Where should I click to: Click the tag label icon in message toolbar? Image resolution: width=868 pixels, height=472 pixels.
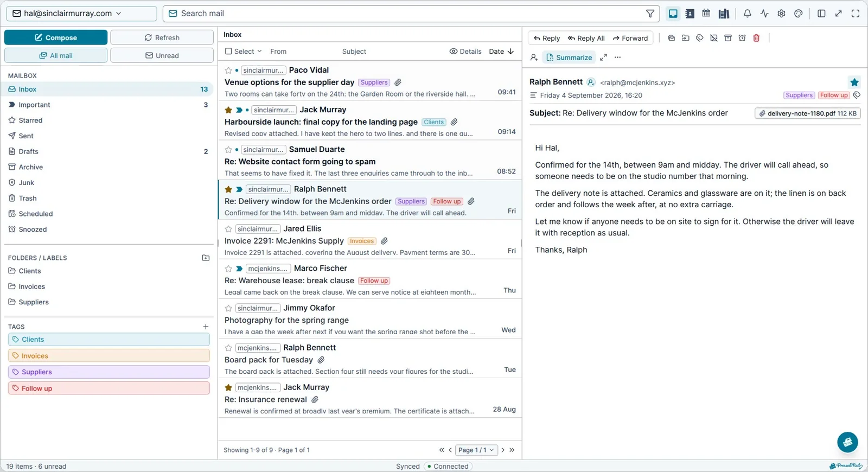click(700, 38)
